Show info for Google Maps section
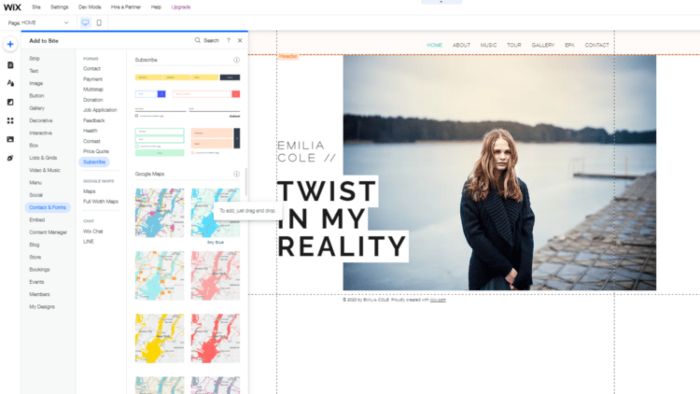The height and width of the screenshot is (394, 700). coord(236,174)
